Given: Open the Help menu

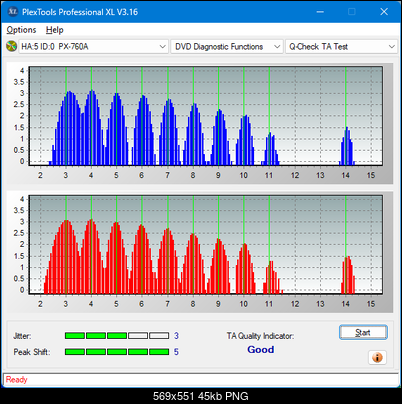Looking at the screenshot, I should point(55,30).
